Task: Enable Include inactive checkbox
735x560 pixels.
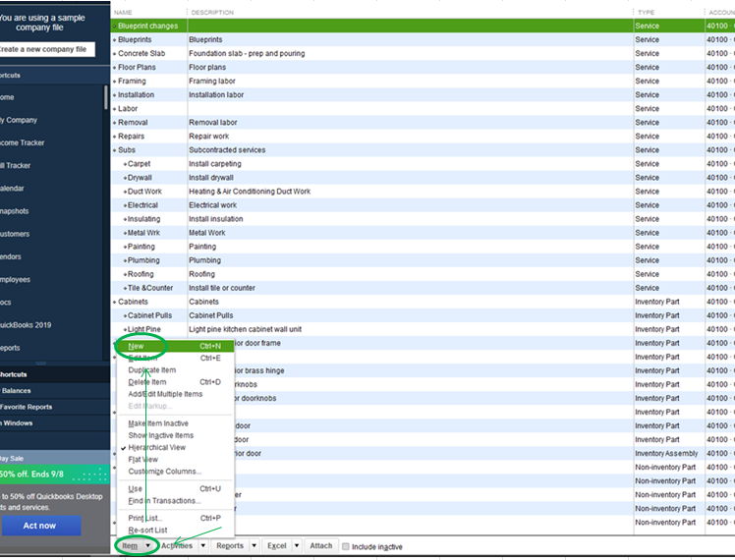Action: 346,546
